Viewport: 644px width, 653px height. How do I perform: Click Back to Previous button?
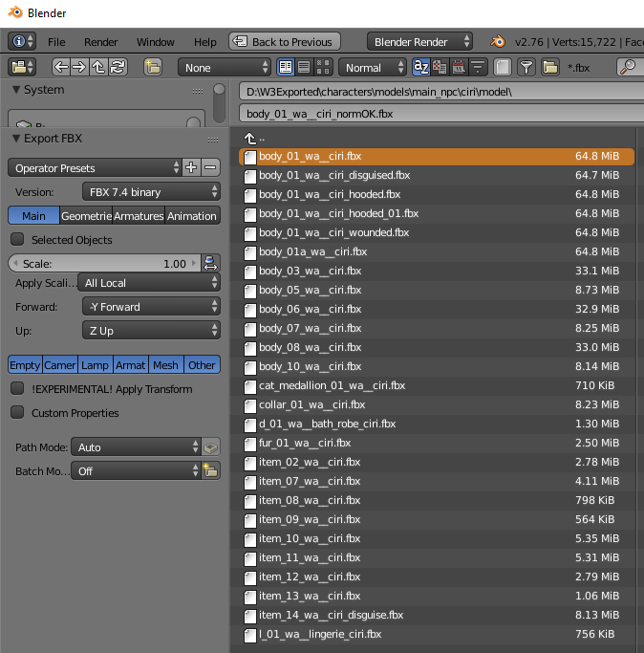285,41
